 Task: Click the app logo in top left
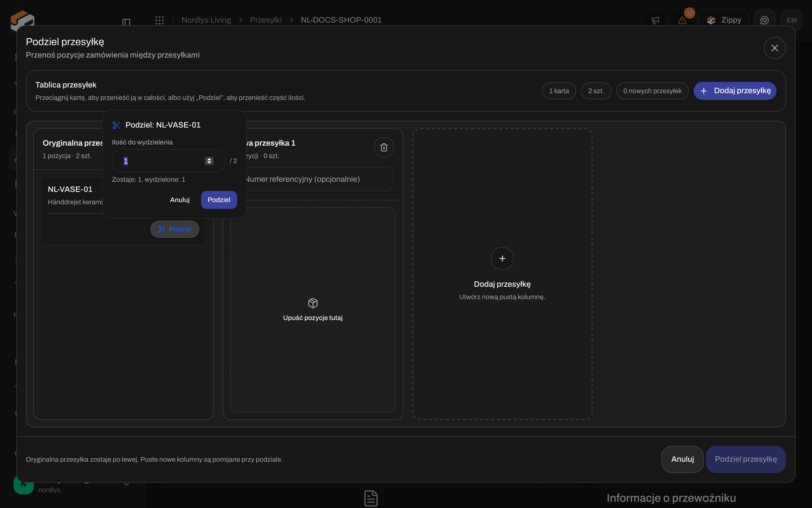pos(22,21)
